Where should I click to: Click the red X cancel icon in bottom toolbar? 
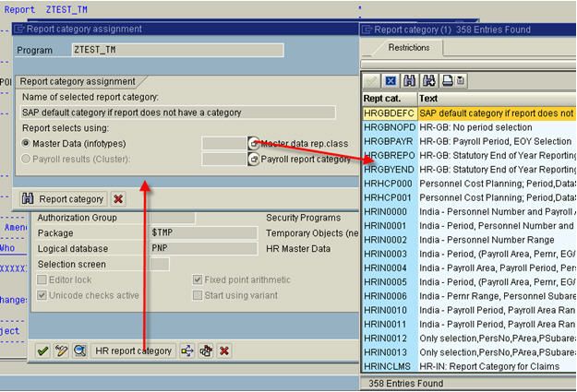pyautogui.click(x=224, y=350)
